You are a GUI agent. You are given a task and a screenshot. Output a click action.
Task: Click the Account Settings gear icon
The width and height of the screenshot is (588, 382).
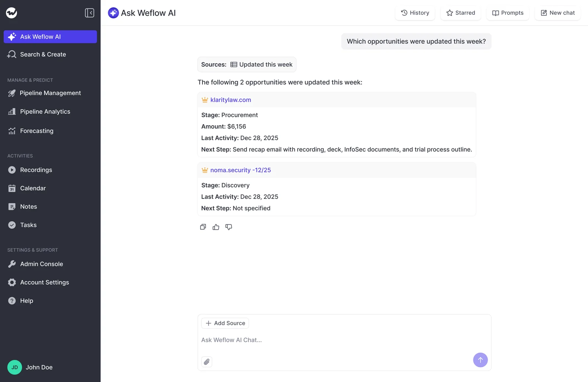point(12,282)
